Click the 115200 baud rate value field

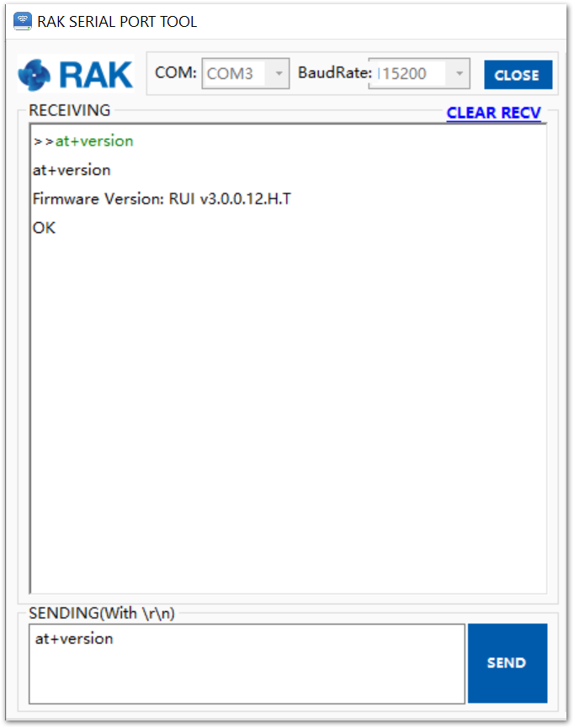point(419,73)
